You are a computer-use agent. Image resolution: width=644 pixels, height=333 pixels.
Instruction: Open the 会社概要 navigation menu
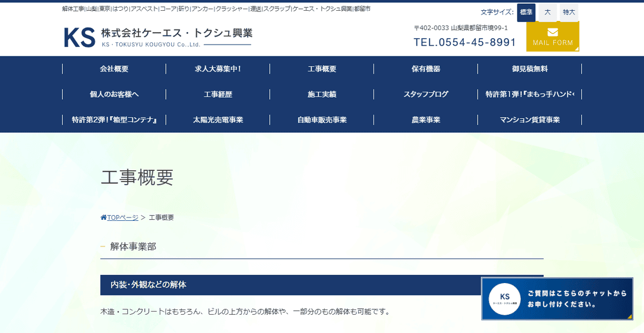[x=114, y=68]
